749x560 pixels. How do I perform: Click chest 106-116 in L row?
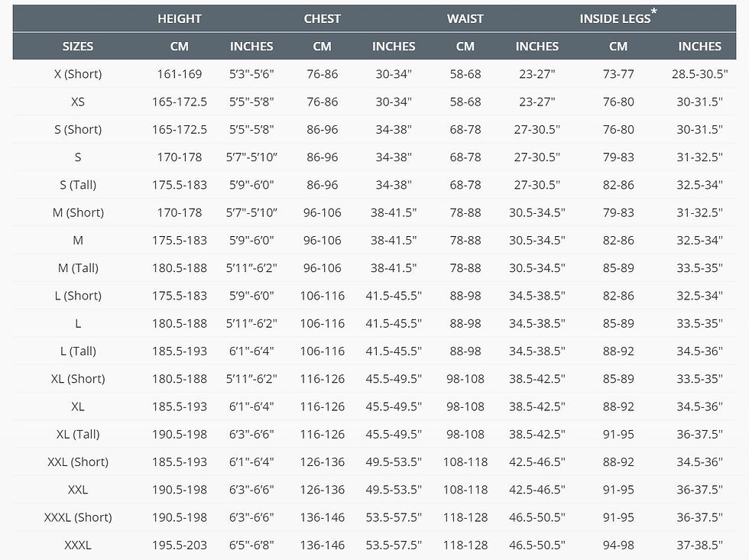(322, 323)
